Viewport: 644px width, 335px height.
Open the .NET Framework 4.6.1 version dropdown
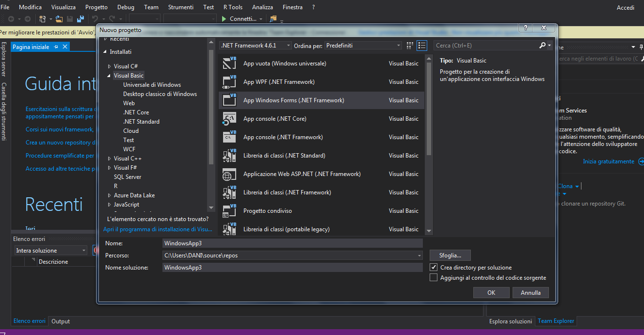coord(256,45)
